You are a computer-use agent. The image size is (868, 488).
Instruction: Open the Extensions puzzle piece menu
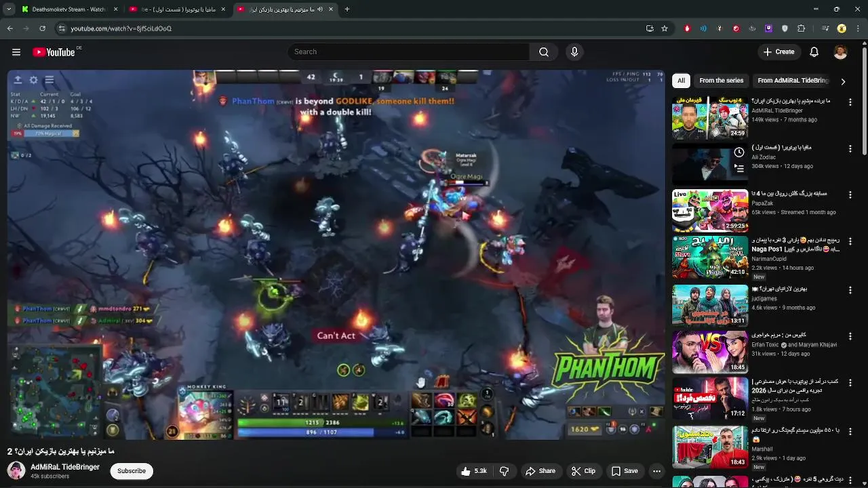tap(802, 28)
